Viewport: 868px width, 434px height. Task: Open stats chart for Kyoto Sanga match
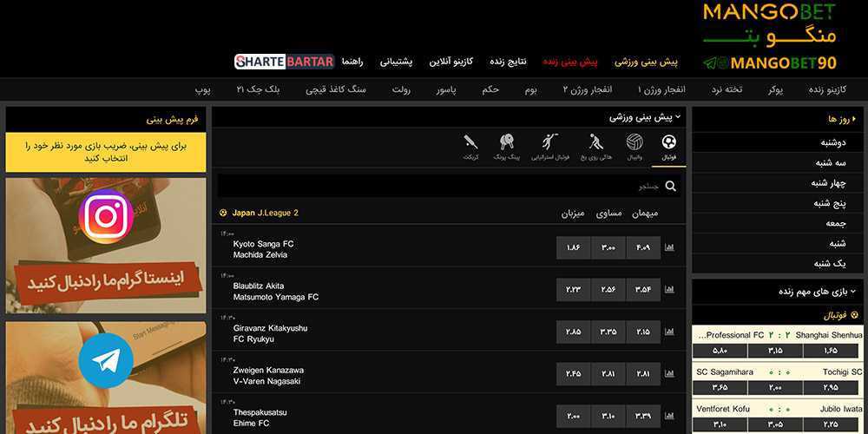point(669,247)
